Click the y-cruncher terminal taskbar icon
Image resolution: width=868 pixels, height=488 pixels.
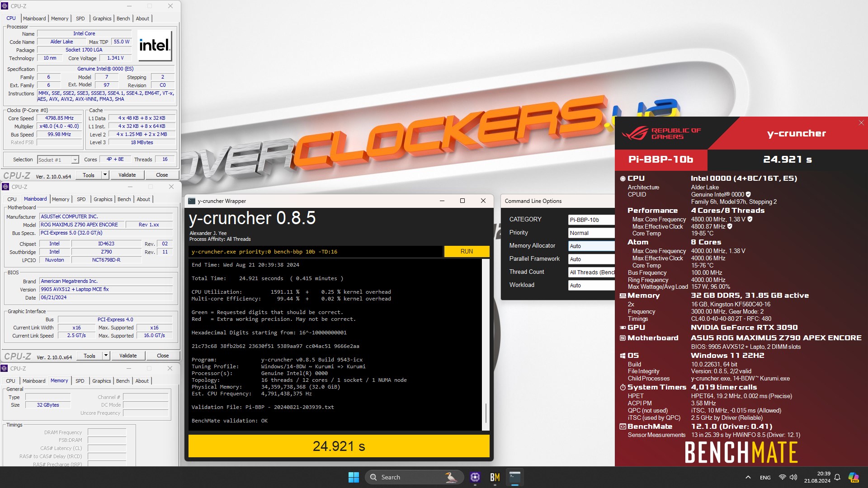[x=515, y=477]
